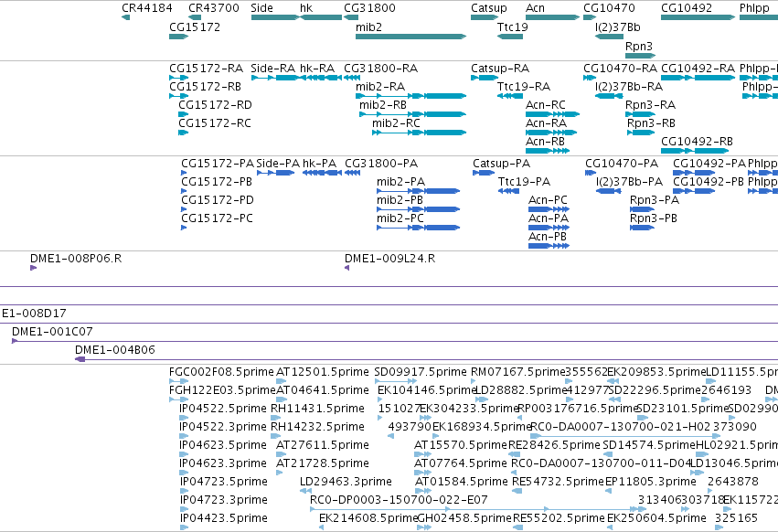Screen dimensions: 778x532
Task: Open the EK214608.5prime EST label
Action: click(368, 518)
